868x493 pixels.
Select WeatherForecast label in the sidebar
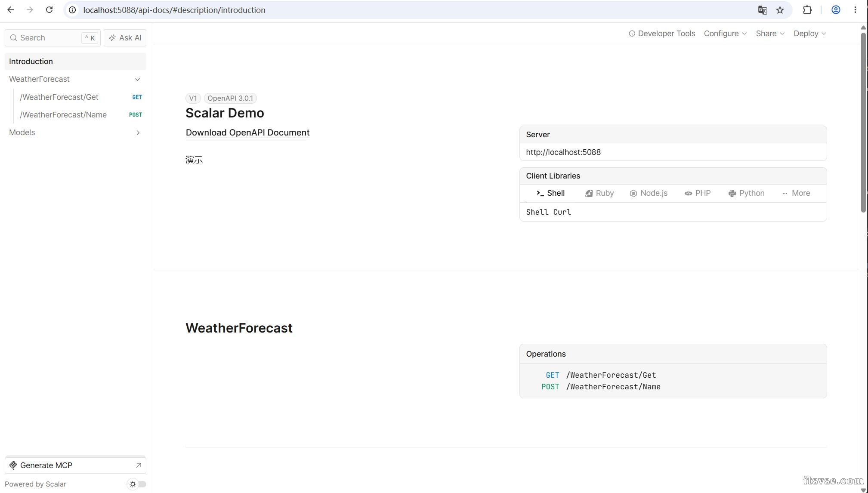point(39,79)
